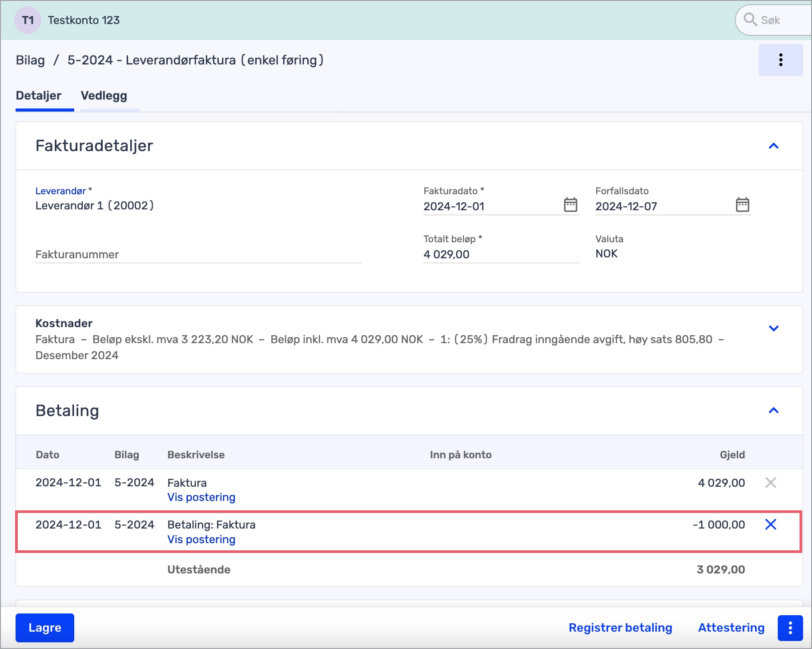Click the Leverandør label link
The image size is (812, 649).
pyautogui.click(x=60, y=191)
